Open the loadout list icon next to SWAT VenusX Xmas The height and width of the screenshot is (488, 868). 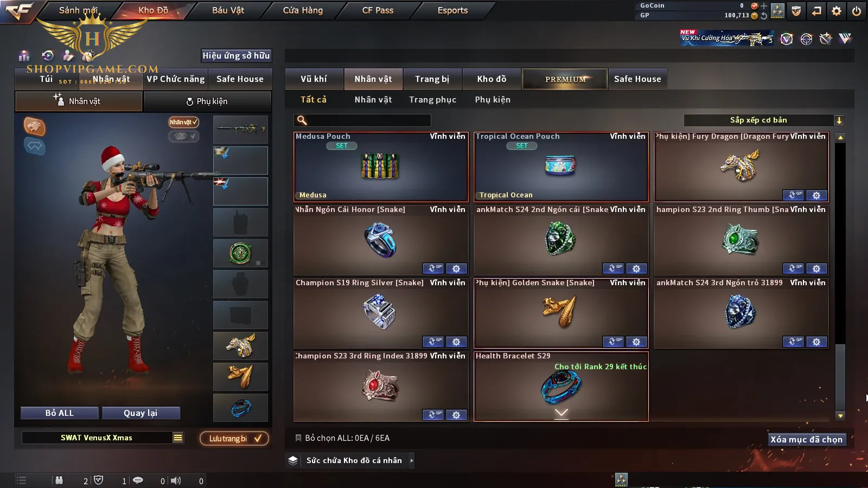pos(178,438)
